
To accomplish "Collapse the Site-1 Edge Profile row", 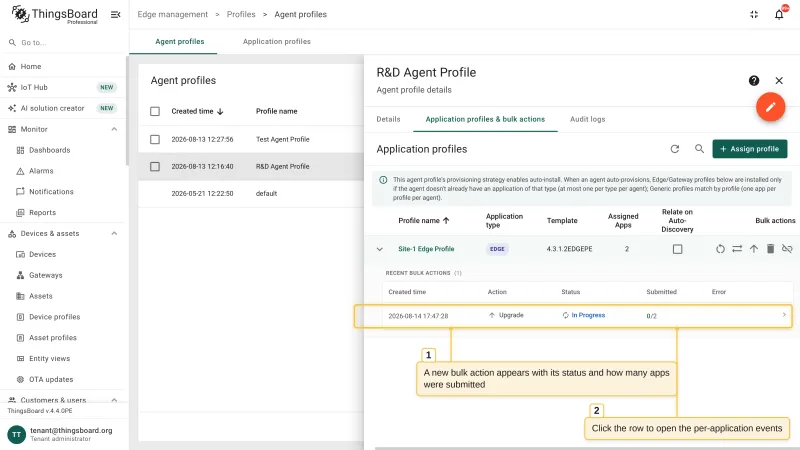I will point(380,249).
